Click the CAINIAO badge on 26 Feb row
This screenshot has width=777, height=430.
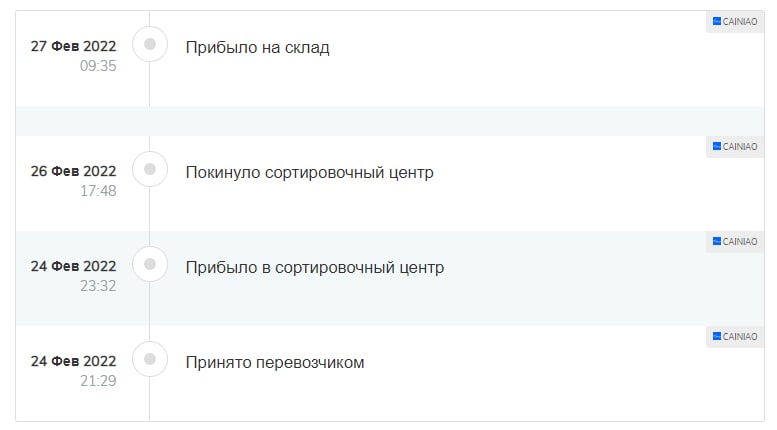pos(735,147)
